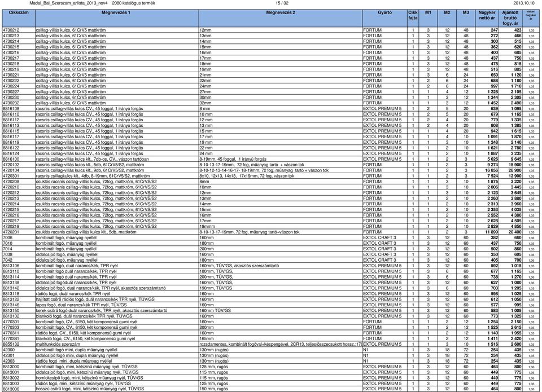The image size is (542, 392).
Task: Click '160mm, TÜV/GS, akasztós szerszámtartó' description
Action: 239,266
